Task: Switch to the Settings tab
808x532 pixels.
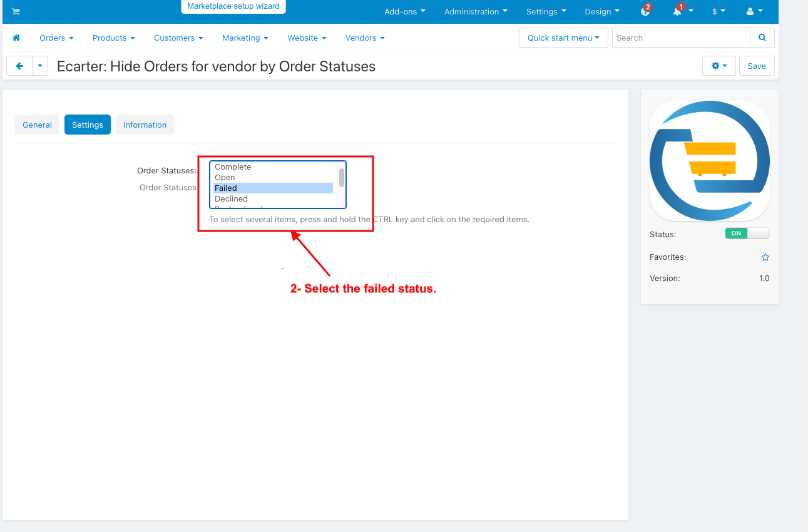Action: point(88,125)
